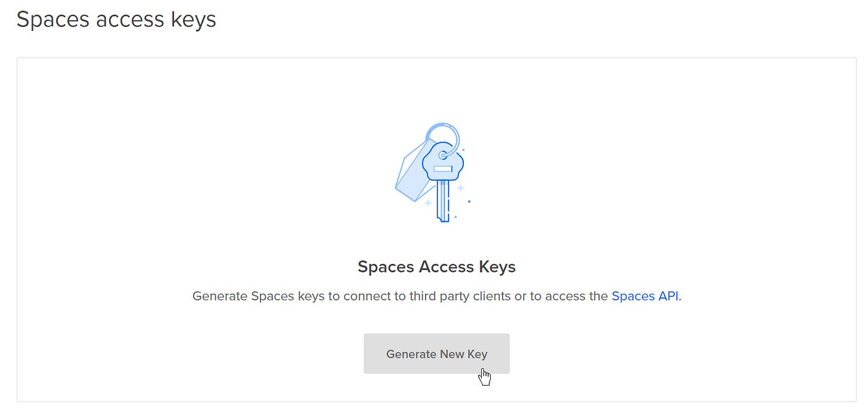Click the Spaces access keys page title

point(117,19)
